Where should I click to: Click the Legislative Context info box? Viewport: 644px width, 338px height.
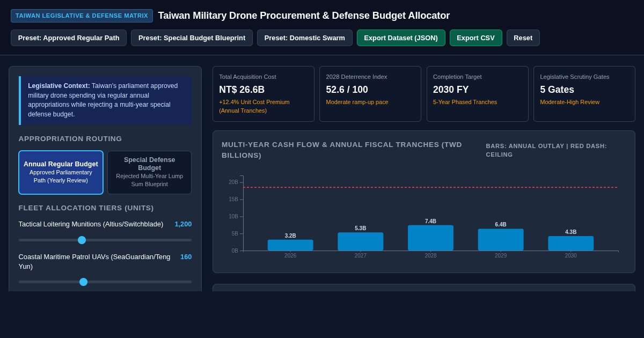(105, 100)
